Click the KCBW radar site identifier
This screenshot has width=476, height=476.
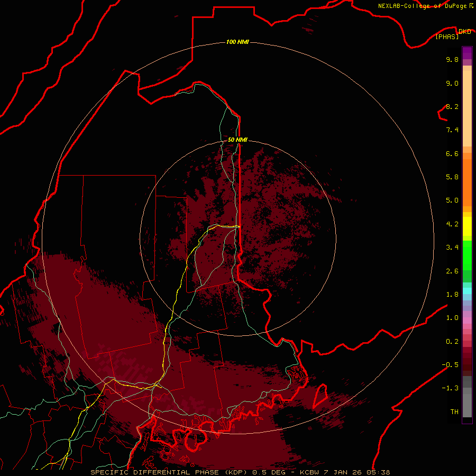310,472
